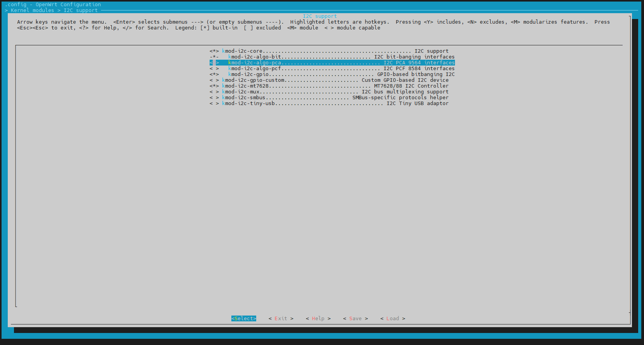The image size is (644, 345).
Task: Toggle the kmod-i2c-algo-pcf state brackets
Action: (x=214, y=69)
